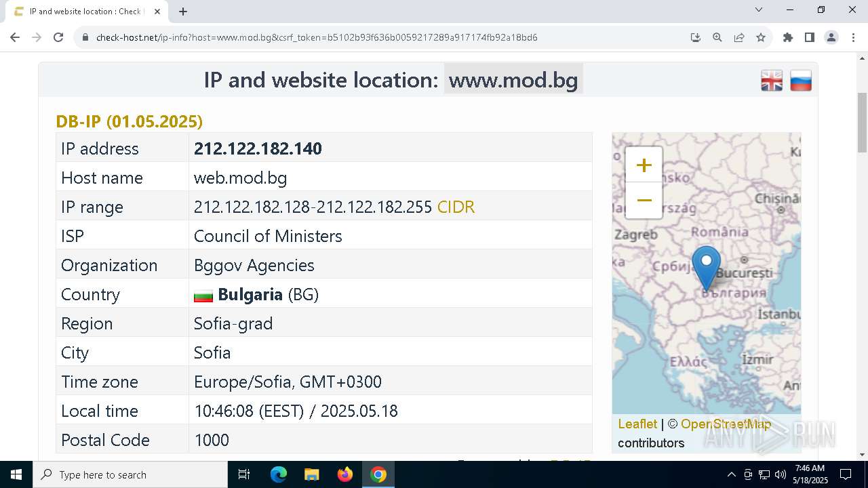Screen dimensions: 868x488
Task: Select the IP and website location tab
Action: click(x=86, y=12)
